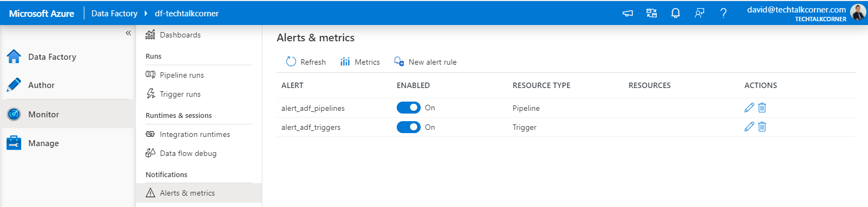This screenshot has width=868, height=207.
Task: Click the david@techtalkcorner.com account name
Action: point(796,9)
